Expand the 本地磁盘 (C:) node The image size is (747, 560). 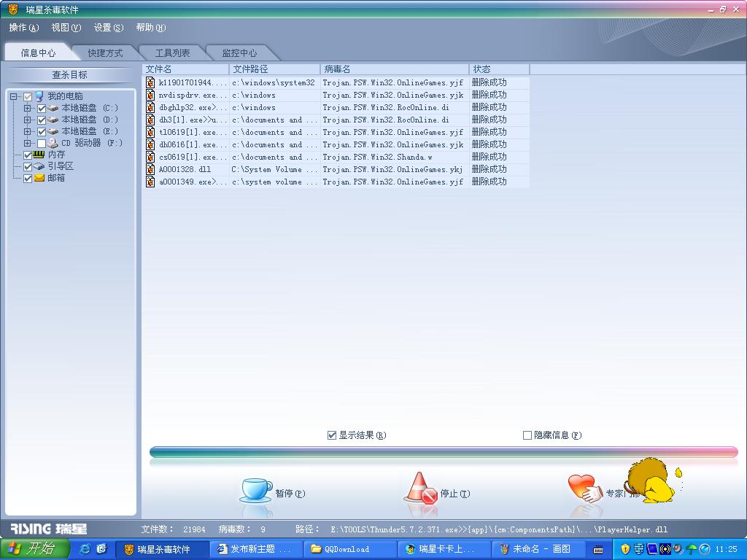coord(27,108)
